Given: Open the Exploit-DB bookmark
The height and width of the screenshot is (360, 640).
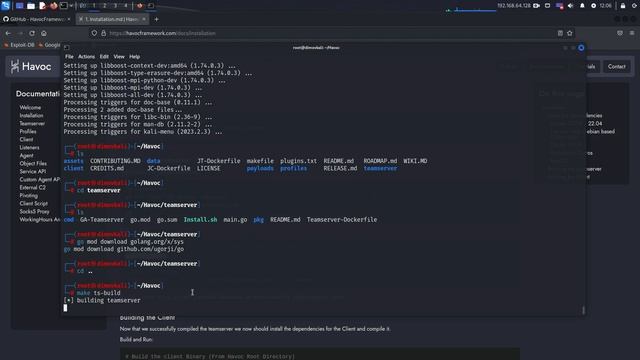Looking at the screenshot, I should (19, 45).
